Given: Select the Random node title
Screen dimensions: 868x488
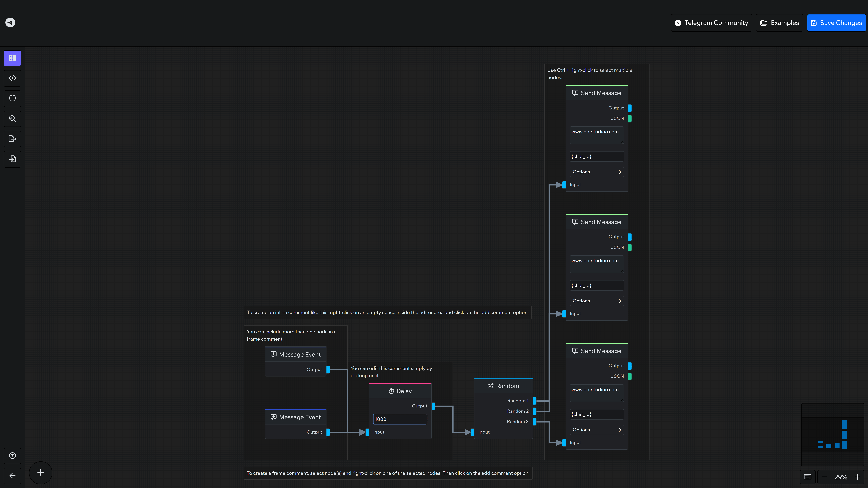Looking at the screenshot, I should pyautogui.click(x=507, y=386).
